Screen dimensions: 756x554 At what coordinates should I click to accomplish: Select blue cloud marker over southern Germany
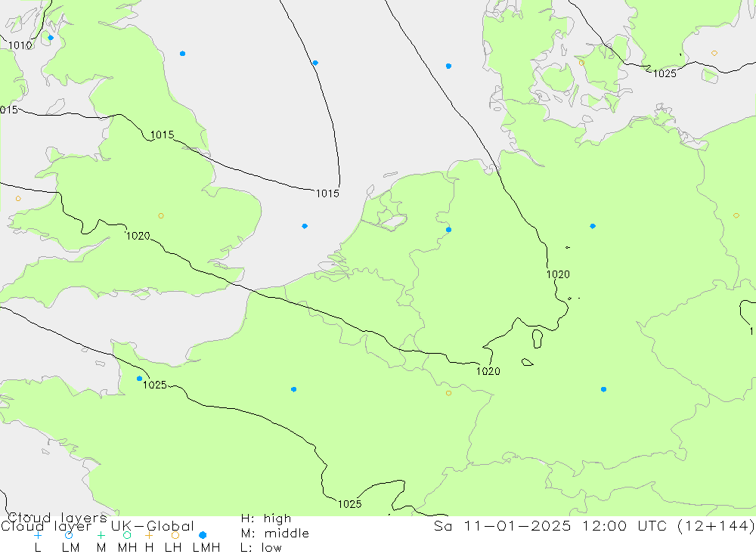[603, 389]
